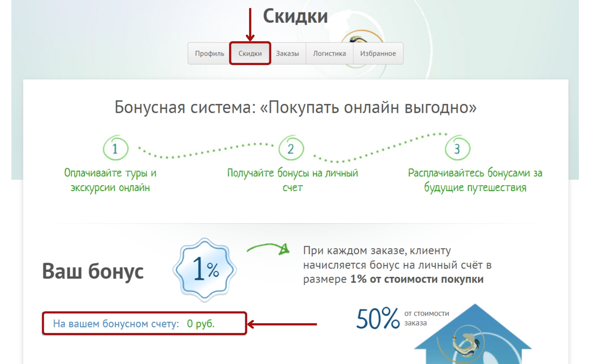Click the step 1 circle icon
Viewport: 590px width, 364px height.
point(116,149)
